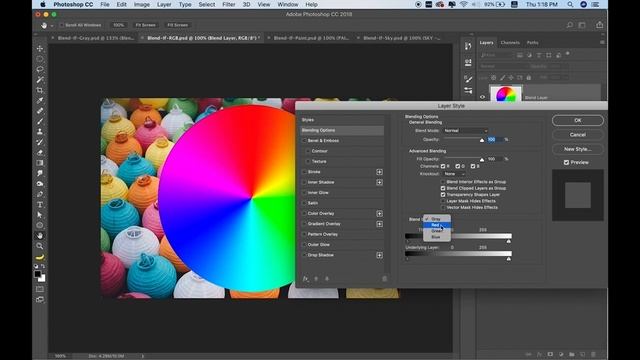Open the Knockout dropdown
This screenshot has width=640, height=360.
[454, 174]
